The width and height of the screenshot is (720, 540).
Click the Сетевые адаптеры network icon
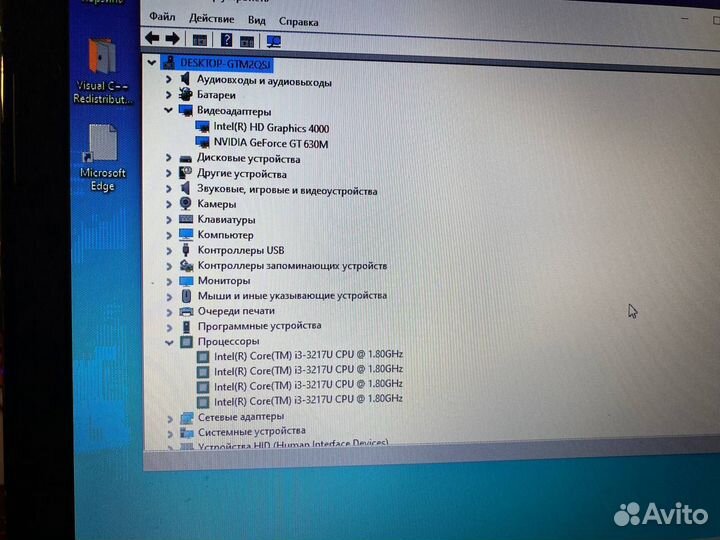pos(186,418)
